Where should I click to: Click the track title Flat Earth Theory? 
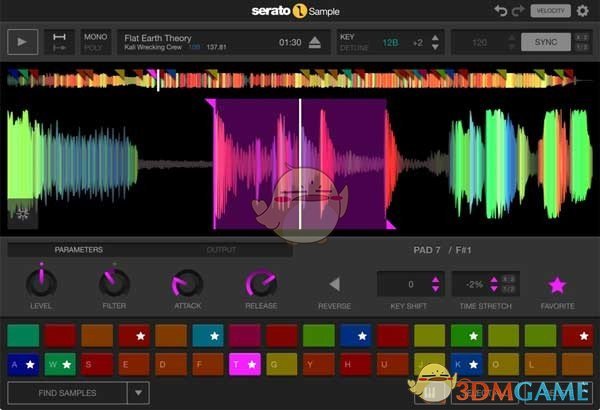158,38
